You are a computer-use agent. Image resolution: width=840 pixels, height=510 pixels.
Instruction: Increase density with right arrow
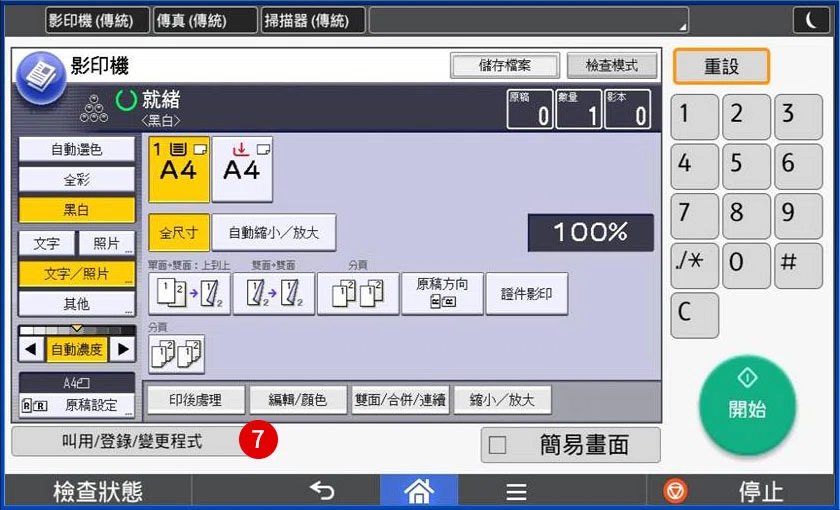coord(123,350)
